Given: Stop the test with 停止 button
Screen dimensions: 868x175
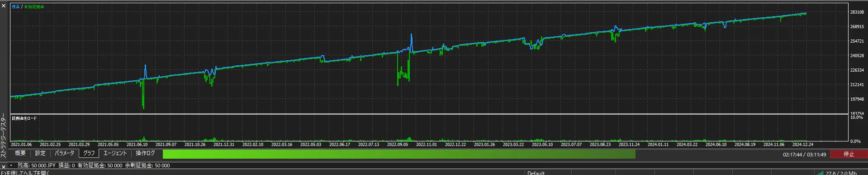Looking at the screenshot, I should tap(849, 154).
